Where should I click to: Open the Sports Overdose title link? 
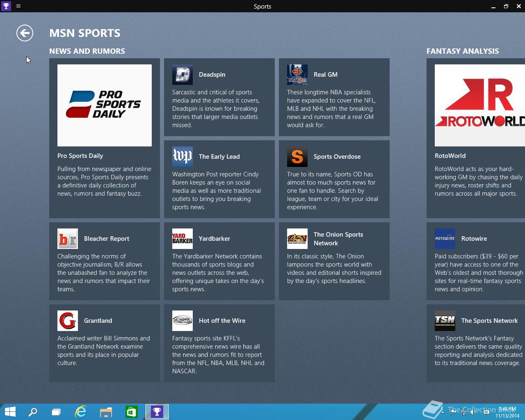[337, 157]
